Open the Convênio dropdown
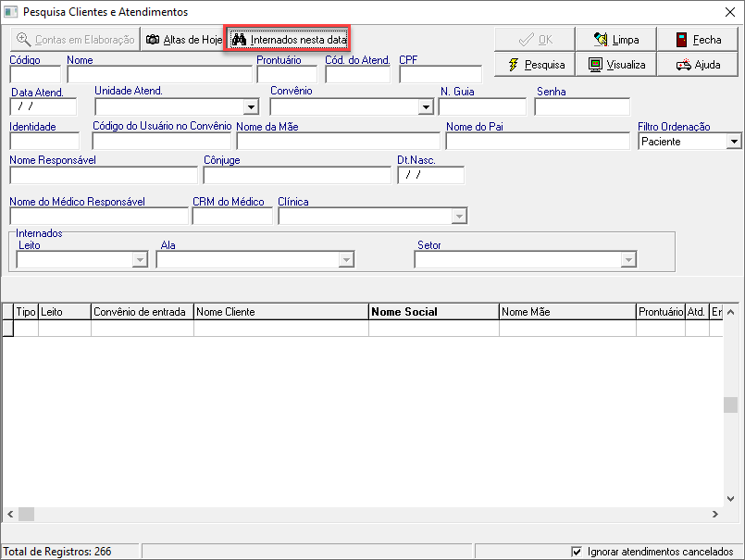 tap(426, 107)
